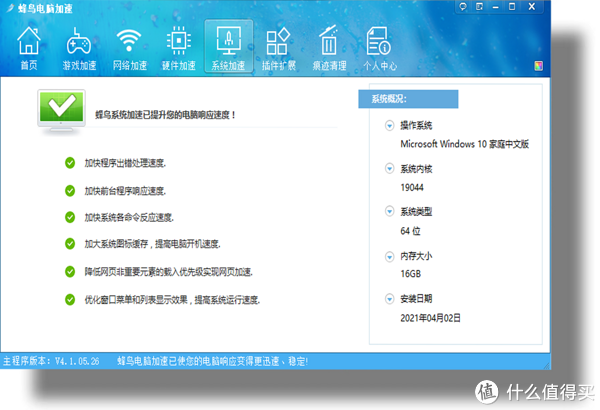Click green check beside 加快系统各命令反应速度

70,217
